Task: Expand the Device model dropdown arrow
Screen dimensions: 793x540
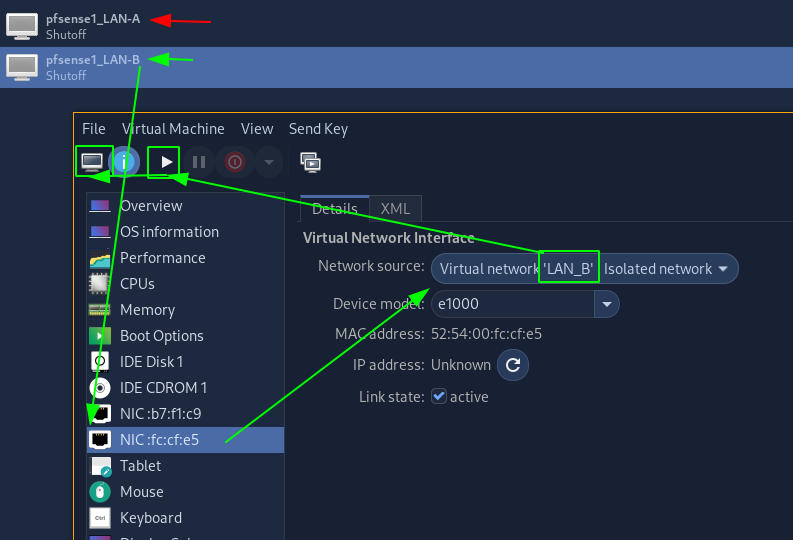Action: point(607,304)
